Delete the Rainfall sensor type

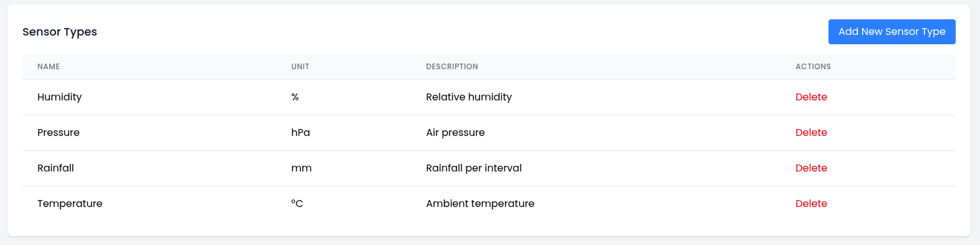811,168
